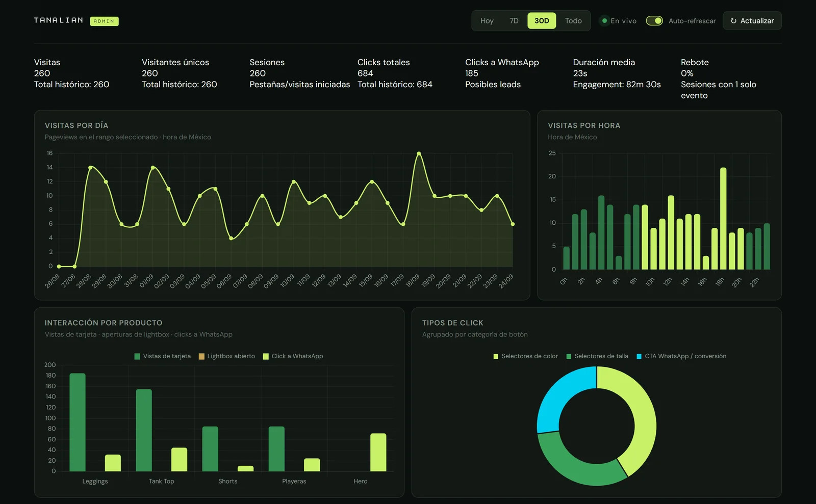Click the Actualizar refresh button
Image resolution: width=816 pixels, height=504 pixels.
pyautogui.click(x=752, y=21)
